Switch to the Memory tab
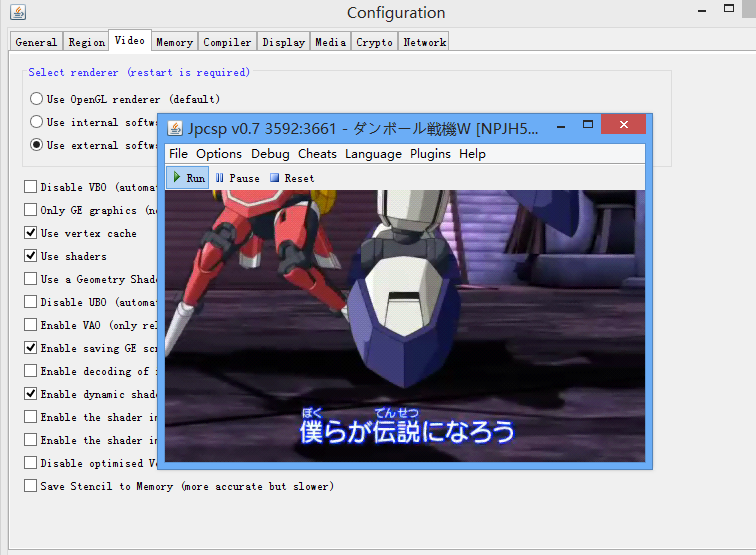This screenshot has width=756, height=555. click(x=174, y=42)
